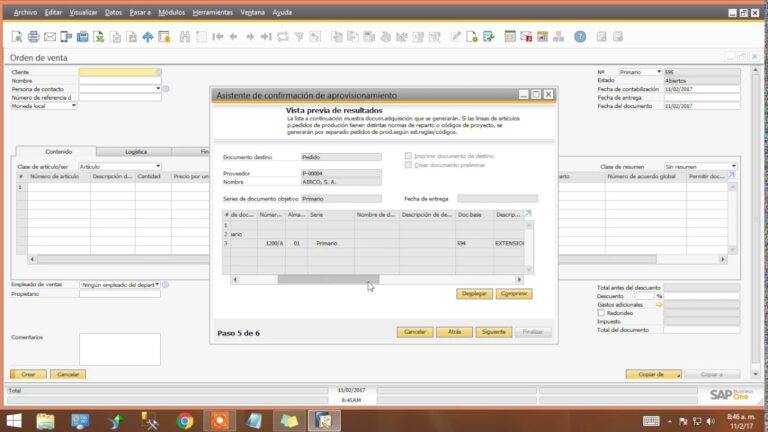Click the filter funnel toolbar icon
This screenshot has height=432, width=768.
[299, 37]
